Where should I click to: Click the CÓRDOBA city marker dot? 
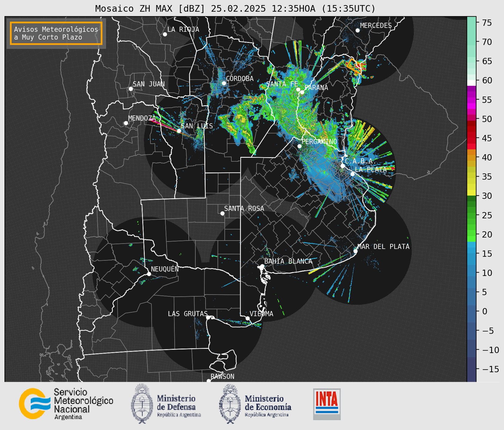coord(224,83)
